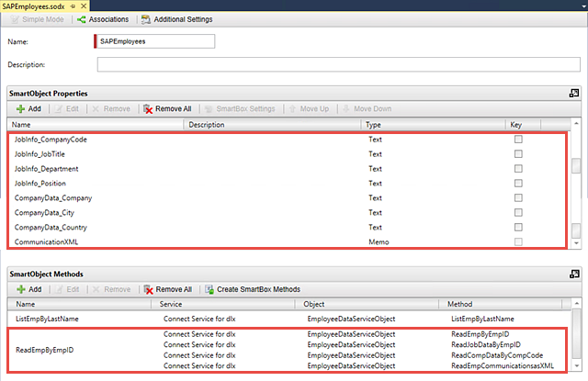The image size is (588, 381).
Task: Toggle Key checkbox for JobInfo_Department
Action: click(518, 169)
